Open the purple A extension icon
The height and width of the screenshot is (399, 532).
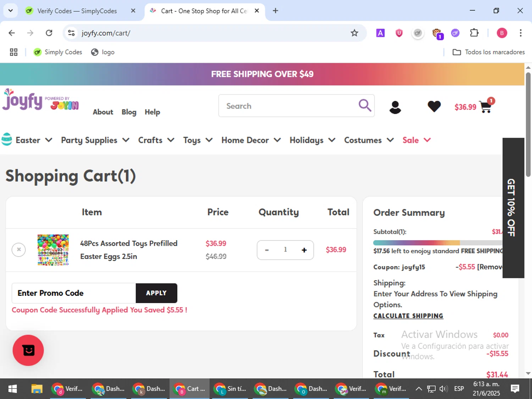380,33
